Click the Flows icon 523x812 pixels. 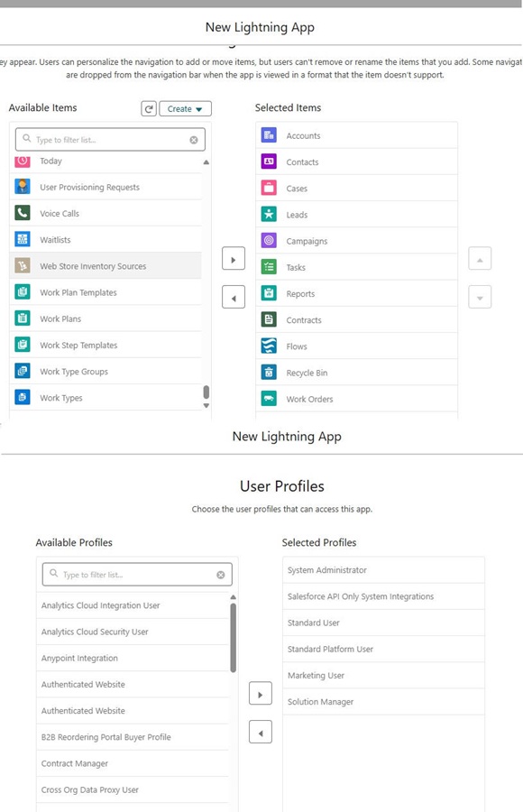(x=269, y=346)
